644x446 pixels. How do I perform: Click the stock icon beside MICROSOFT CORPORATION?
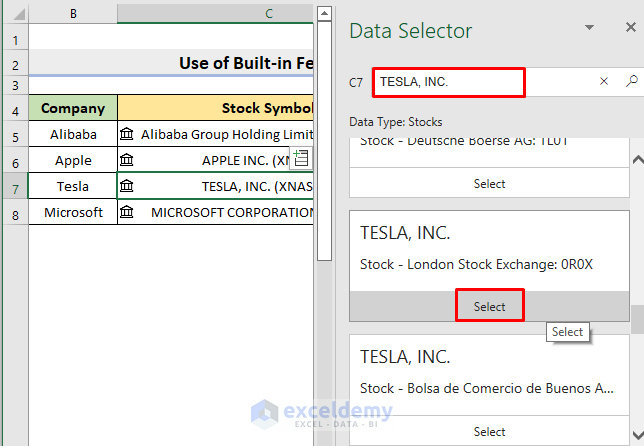tap(127, 212)
